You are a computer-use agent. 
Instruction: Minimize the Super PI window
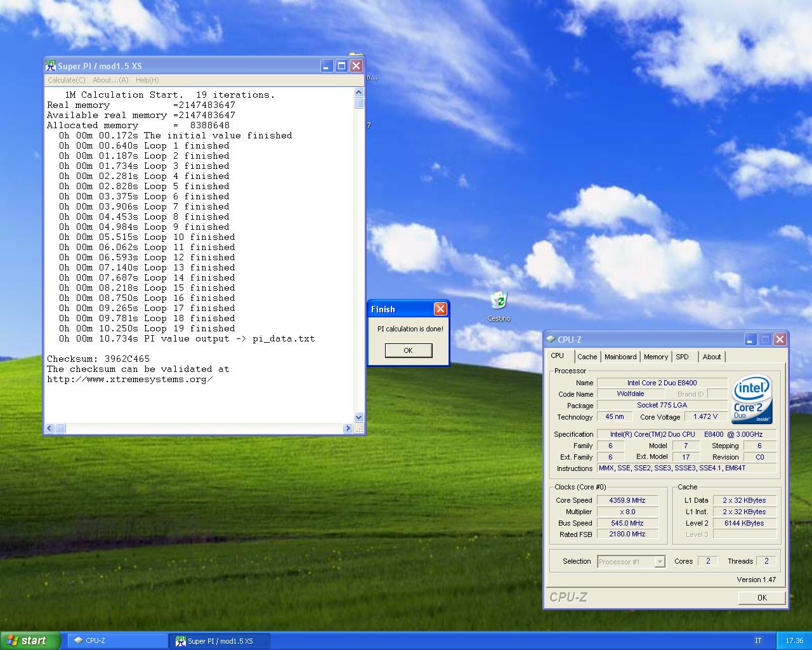[327, 66]
